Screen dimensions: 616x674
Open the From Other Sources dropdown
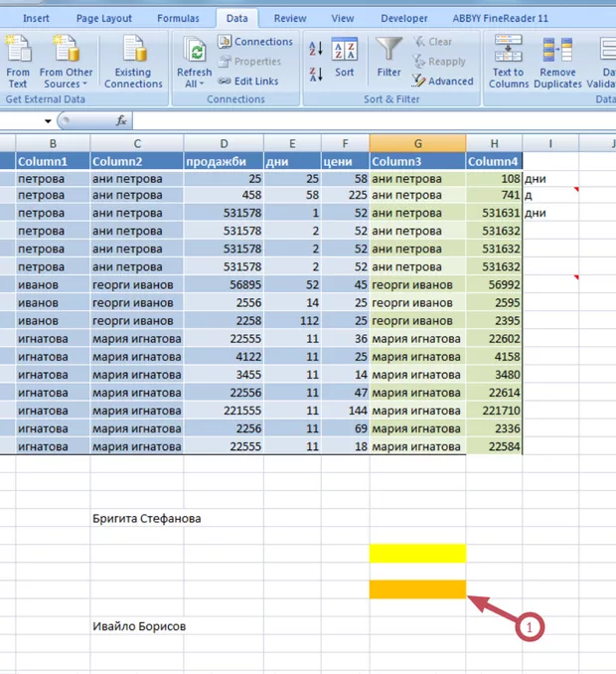click(66, 84)
